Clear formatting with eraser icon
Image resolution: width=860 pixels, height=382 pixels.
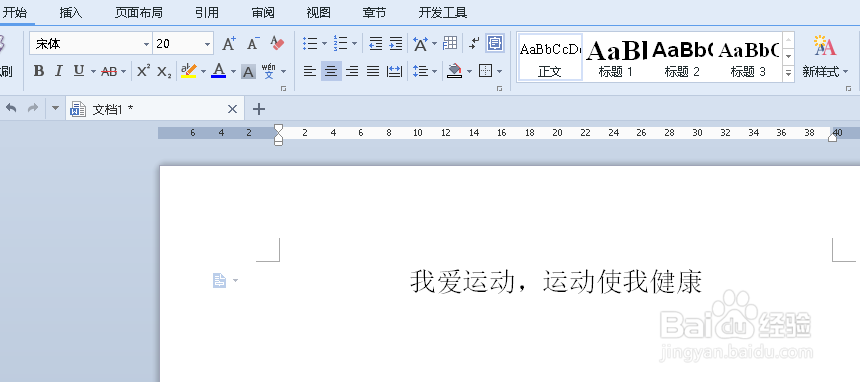coord(278,43)
